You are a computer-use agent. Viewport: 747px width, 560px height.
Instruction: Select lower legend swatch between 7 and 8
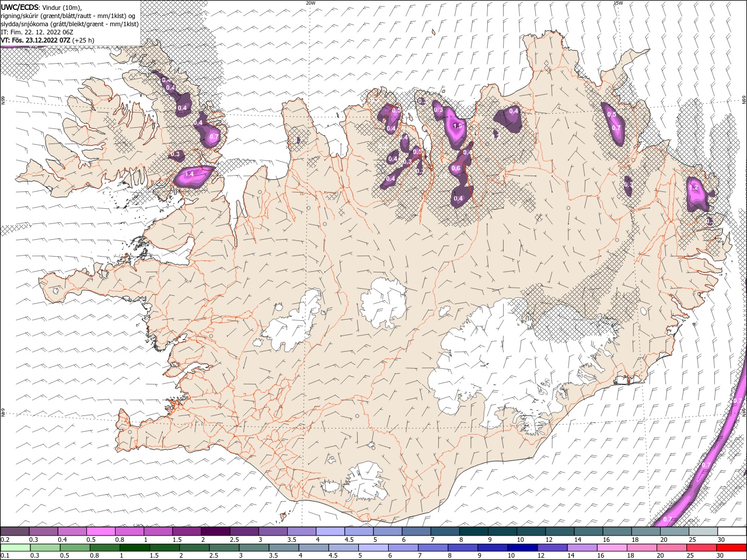click(432, 548)
